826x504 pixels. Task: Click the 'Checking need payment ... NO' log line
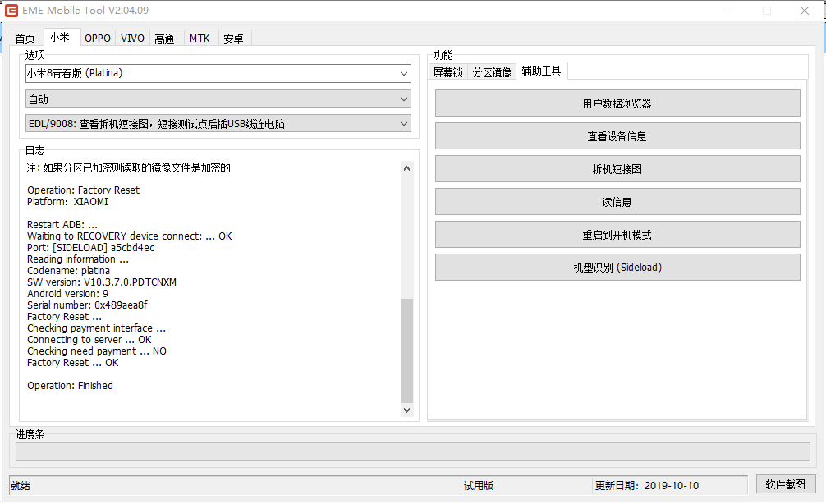(x=96, y=351)
